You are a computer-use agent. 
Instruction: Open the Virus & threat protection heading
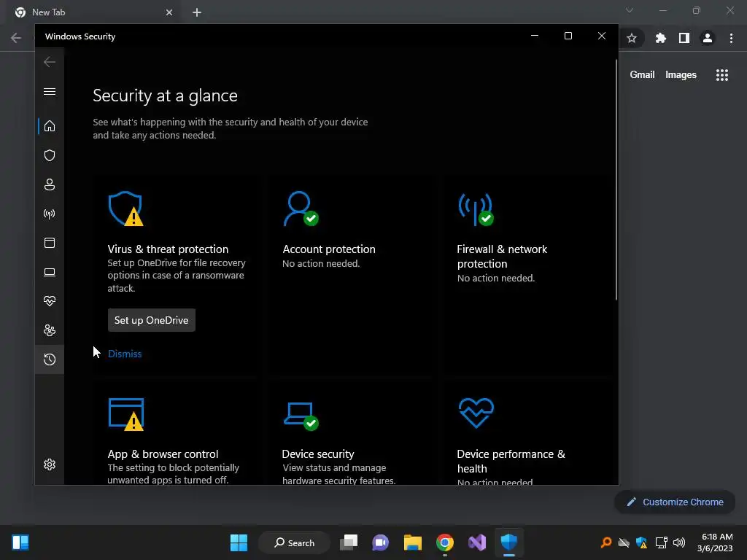click(x=168, y=249)
